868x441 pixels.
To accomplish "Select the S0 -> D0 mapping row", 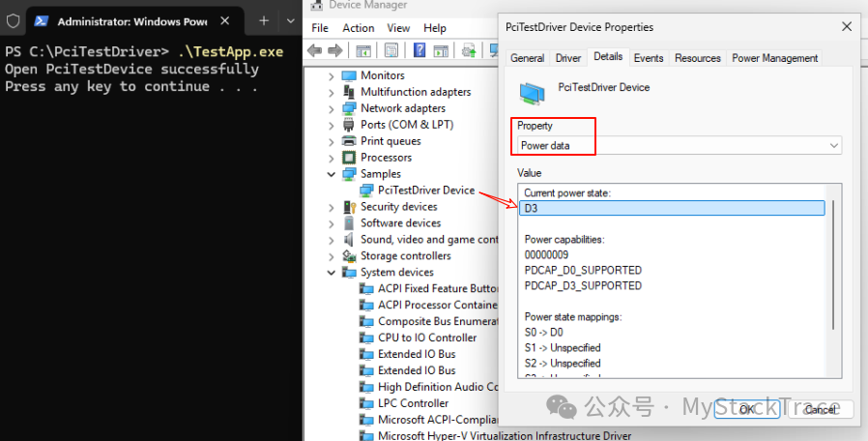I will [x=543, y=333].
